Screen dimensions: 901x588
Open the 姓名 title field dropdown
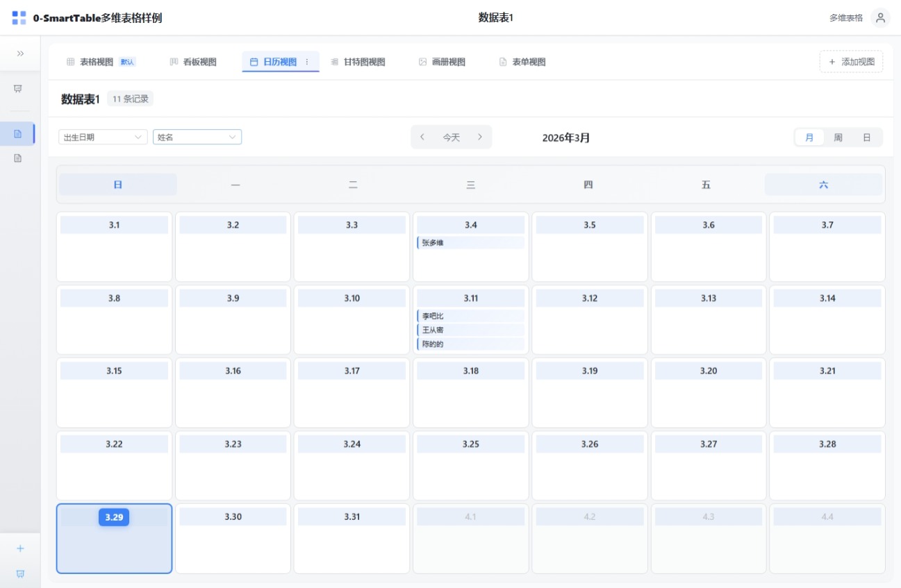tap(197, 137)
